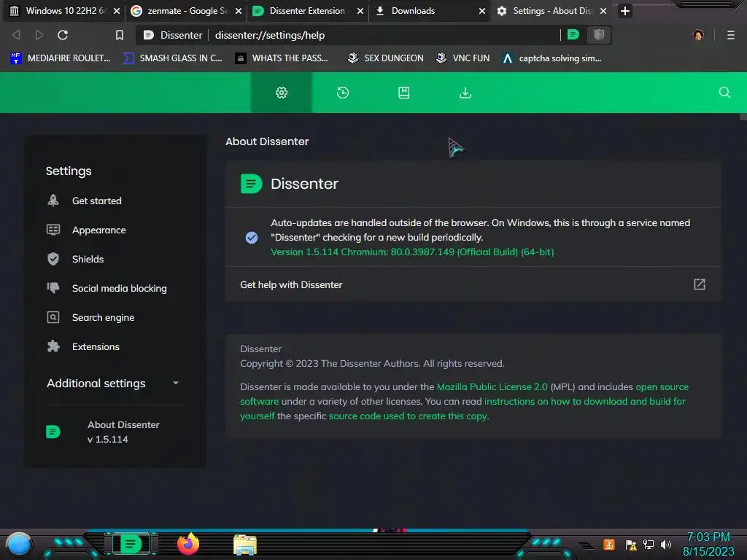Image resolution: width=747 pixels, height=560 pixels.
Task: Open external link icon beside Get help
Action: point(699,284)
